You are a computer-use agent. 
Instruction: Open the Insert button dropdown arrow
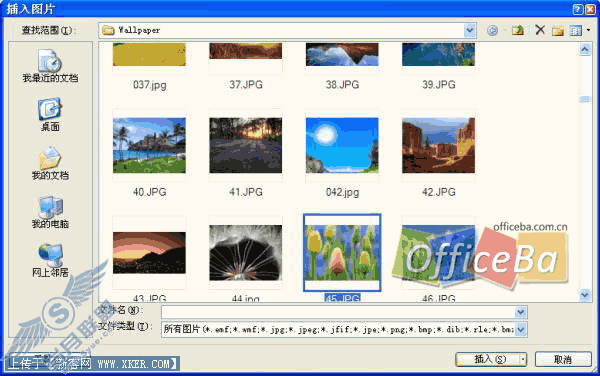pos(523,359)
